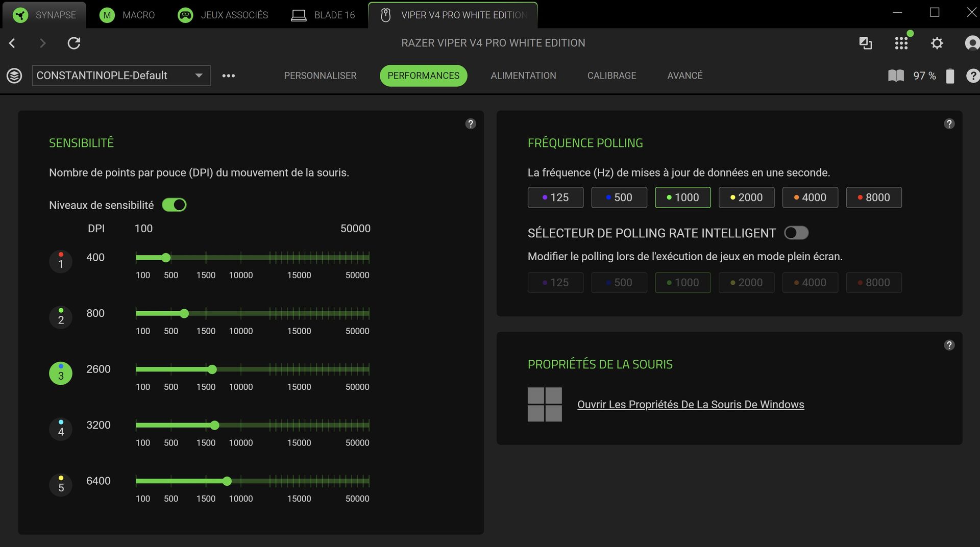Open Windows mouse properties link

coord(691,405)
